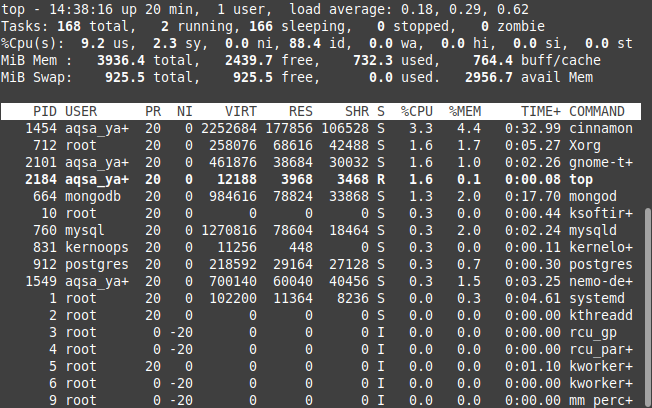
Task: Click PID 1454 in the process list
Action: [41, 129]
